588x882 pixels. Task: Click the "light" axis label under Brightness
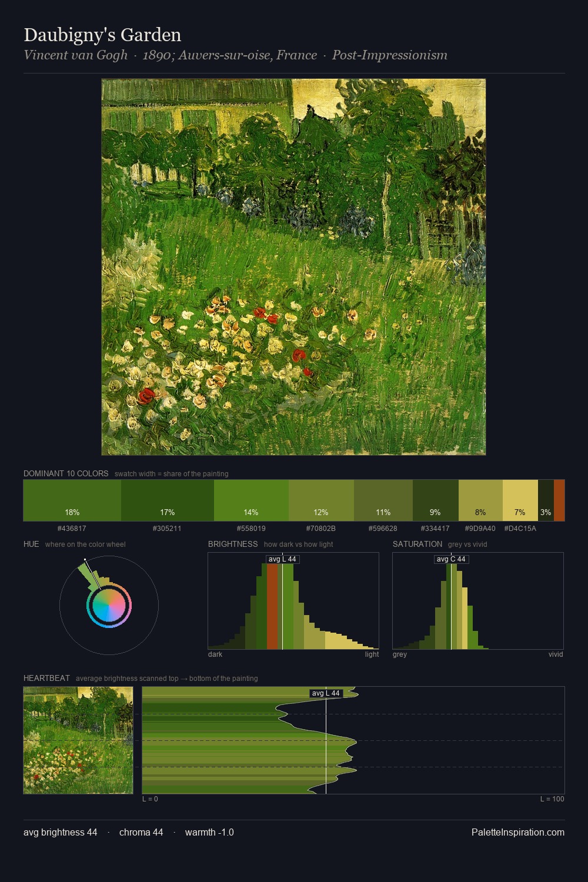pyautogui.click(x=372, y=654)
